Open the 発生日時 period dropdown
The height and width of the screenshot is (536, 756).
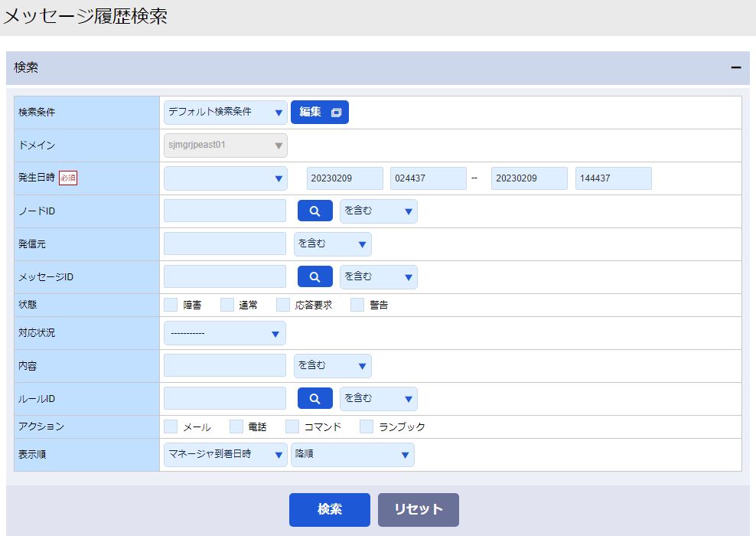tap(226, 178)
